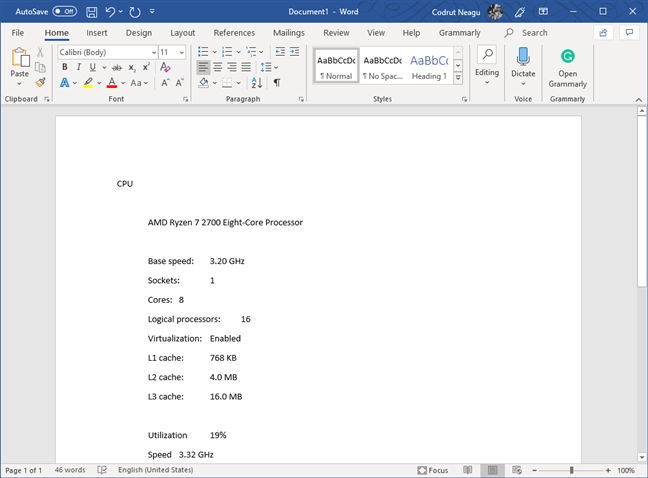Switch to Read Mode view

pyautogui.click(x=467, y=470)
